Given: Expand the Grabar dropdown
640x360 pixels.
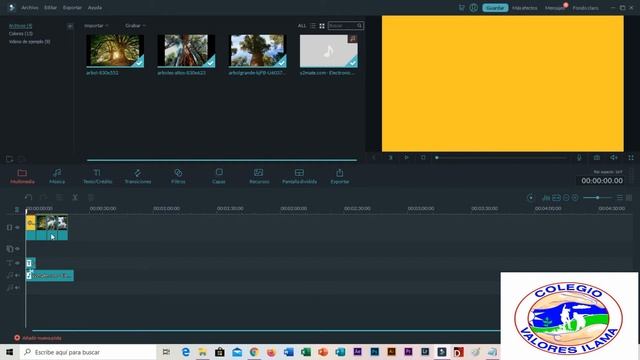Looking at the screenshot, I should point(135,26).
